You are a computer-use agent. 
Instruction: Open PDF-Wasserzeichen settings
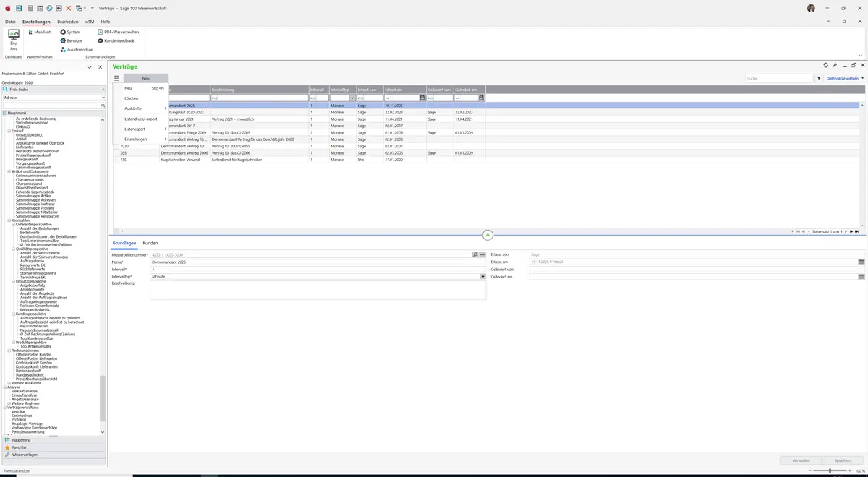coord(119,32)
